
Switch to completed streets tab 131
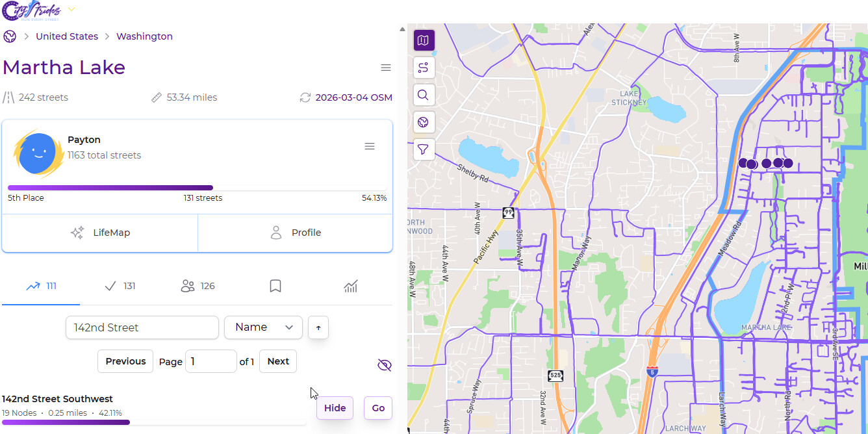120,286
